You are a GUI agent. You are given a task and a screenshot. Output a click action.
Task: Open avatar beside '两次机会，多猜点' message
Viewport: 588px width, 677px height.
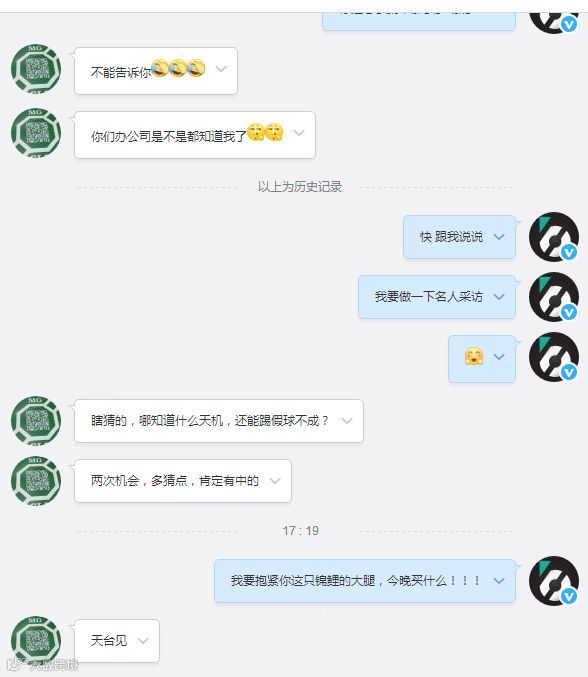[x=36, y=481]
